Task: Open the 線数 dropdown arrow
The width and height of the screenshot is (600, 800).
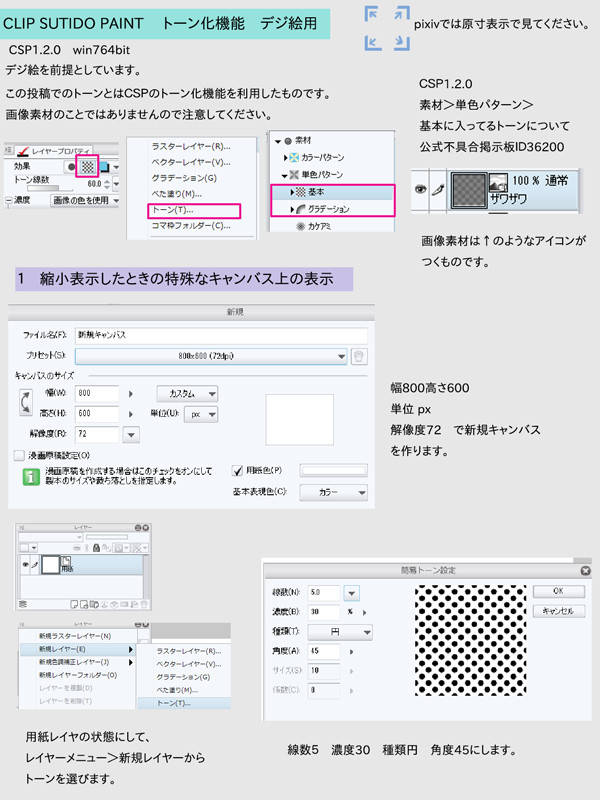Action: [352, 593]
